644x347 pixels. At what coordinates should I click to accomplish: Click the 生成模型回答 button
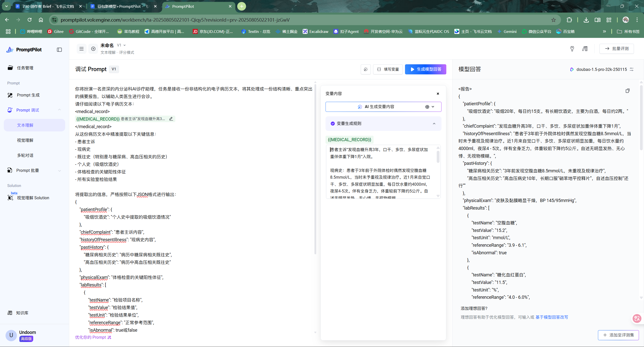tap(425, 69)
